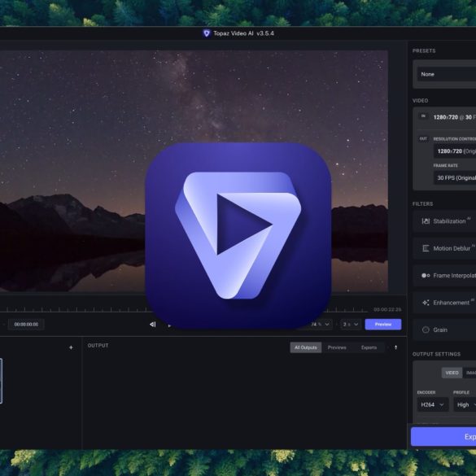This screenshot has width=476, height=476.
Task: Step back one frame in the player
Action: tap(153, 324)
